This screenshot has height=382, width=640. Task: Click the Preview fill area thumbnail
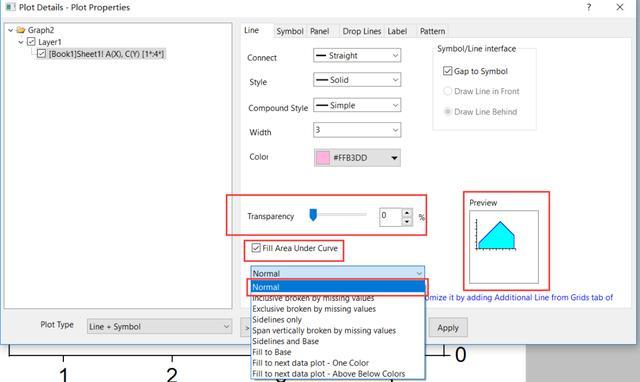[504, 247]
